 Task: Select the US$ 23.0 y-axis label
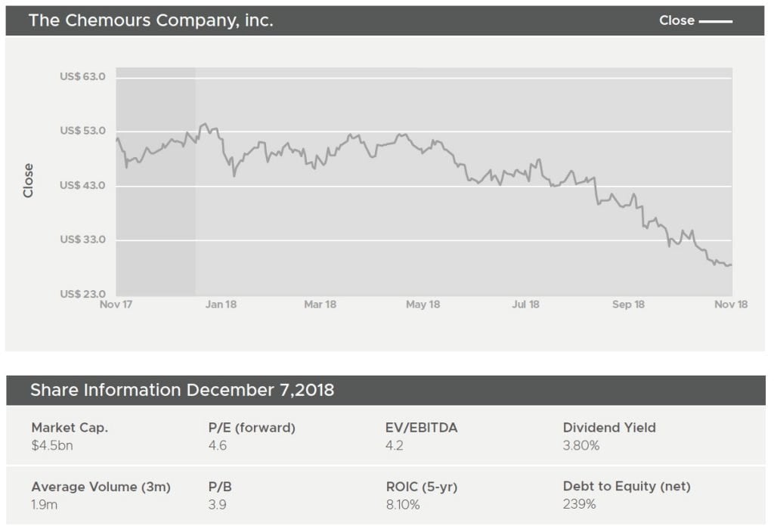[x=82, y=294]
